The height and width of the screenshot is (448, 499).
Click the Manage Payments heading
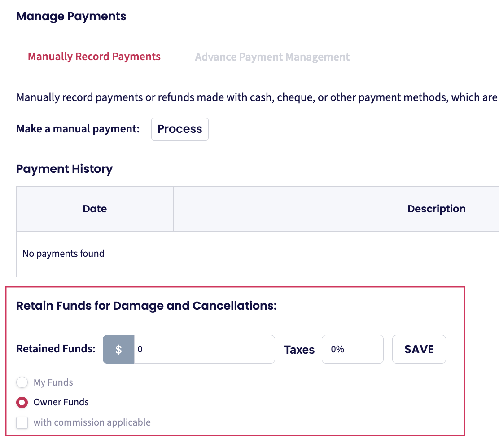click(71, 17)
